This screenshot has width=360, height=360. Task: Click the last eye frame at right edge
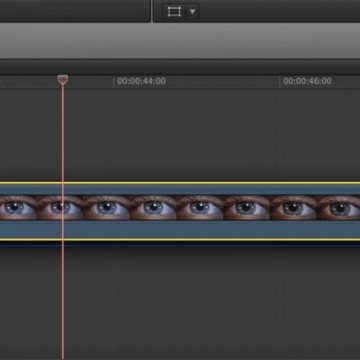338,208
